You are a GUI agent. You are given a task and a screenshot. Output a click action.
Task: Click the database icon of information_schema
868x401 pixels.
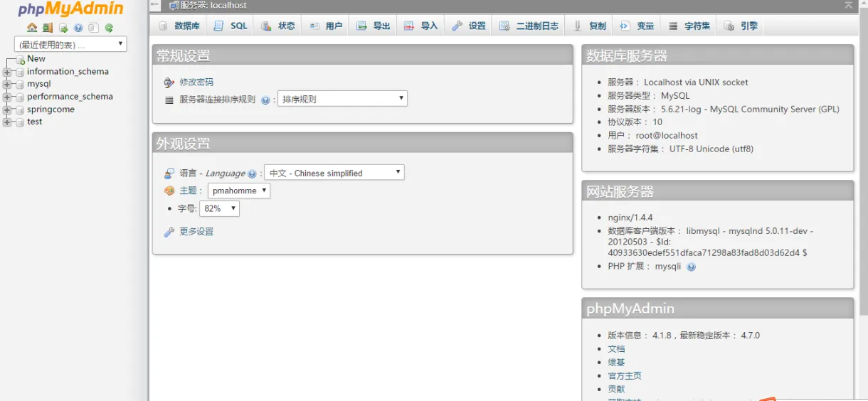[x=20, y=72]
